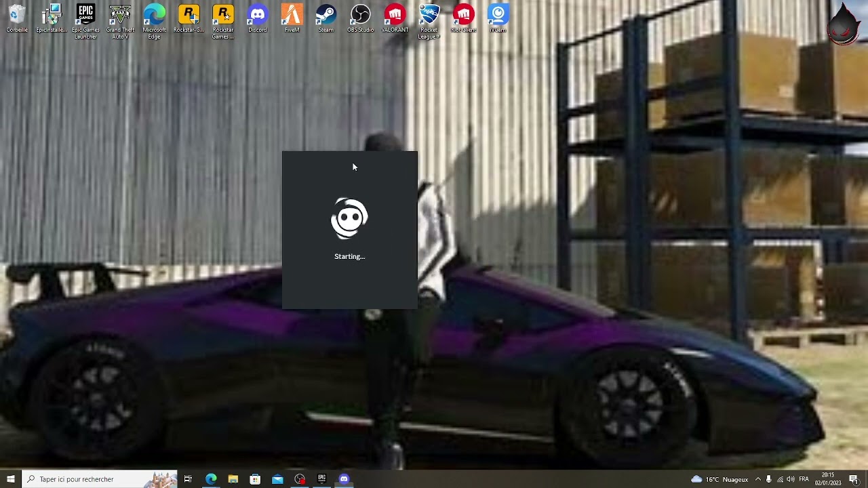Select the Corbeille recycle bin desktop icon
The width and height of the screenshot is (868, 488).
pyautogui.click(x=17, y=19)
